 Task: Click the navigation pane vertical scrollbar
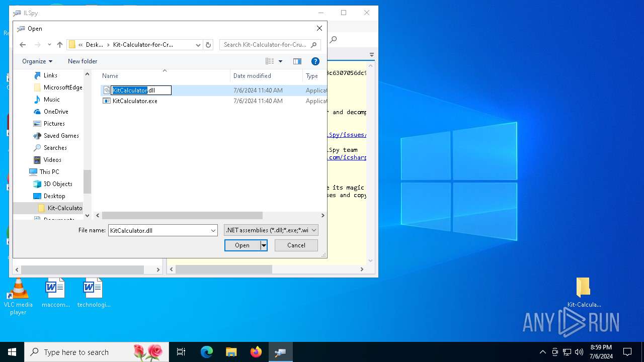click(x=87, y=182)
